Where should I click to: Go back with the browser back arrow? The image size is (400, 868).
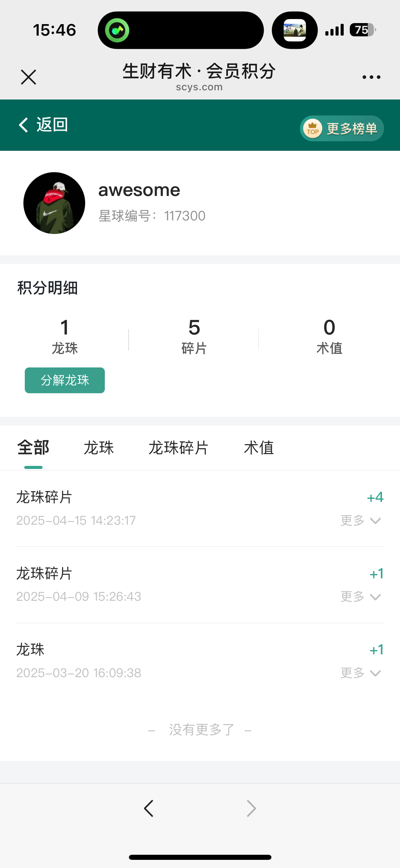pos(149,808)
